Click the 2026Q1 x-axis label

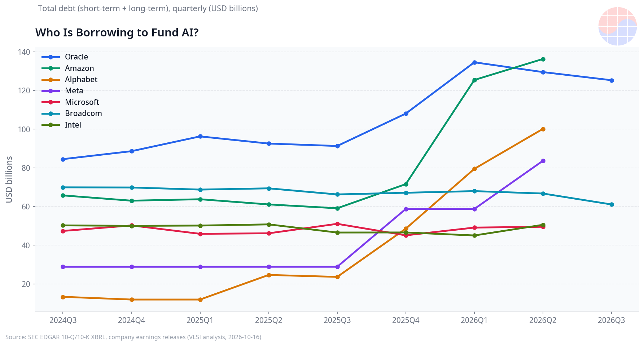474,320
